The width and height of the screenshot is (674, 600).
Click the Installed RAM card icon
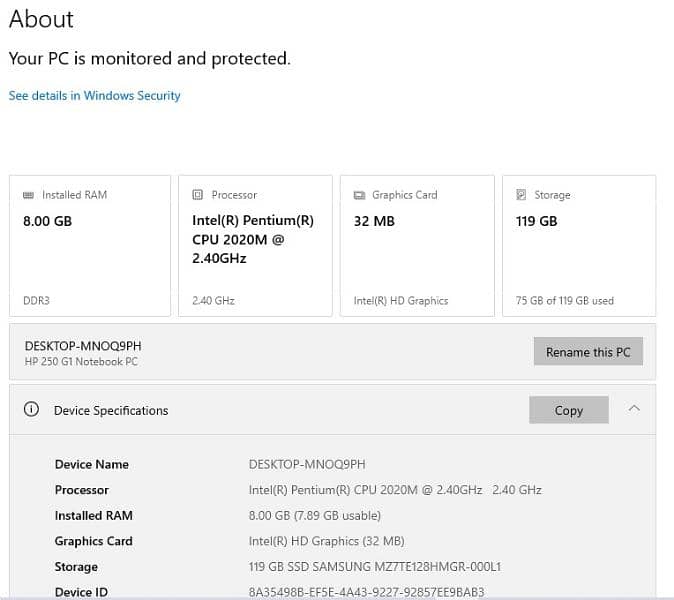[28, 196]
